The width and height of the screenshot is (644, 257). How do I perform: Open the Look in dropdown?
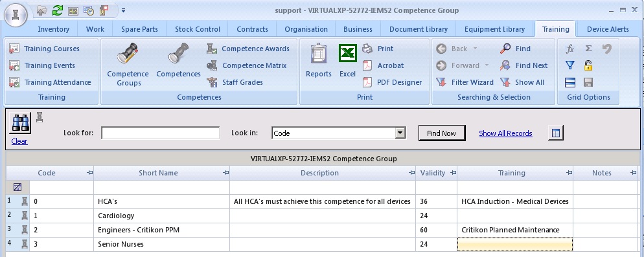tap(400, 133)
